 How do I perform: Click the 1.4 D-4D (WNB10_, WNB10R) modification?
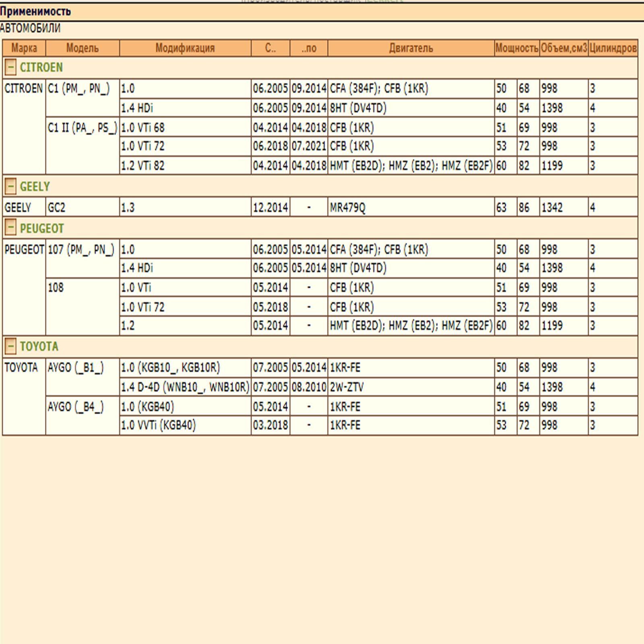[185, 387]
